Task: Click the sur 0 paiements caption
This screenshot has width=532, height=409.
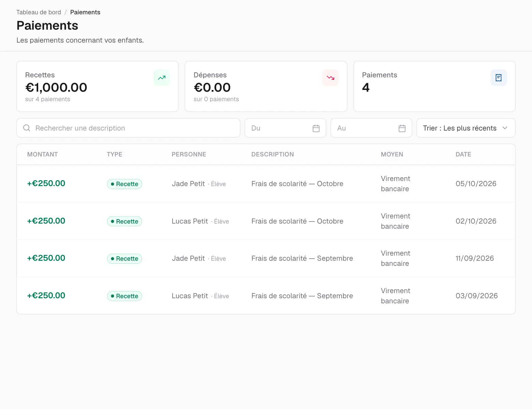Action: pos(216,99)
